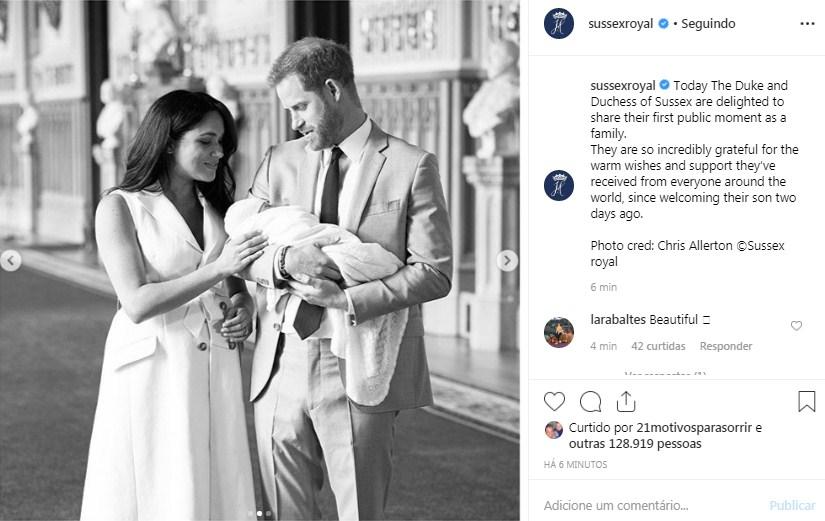The image size is (825, 521).
Task: Reply to larabaltes via Responder
Action: click(725, 346)
